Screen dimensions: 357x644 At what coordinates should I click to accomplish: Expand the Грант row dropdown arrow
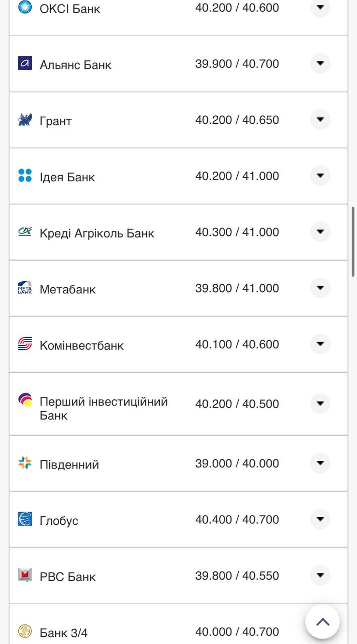click(320, 120)
